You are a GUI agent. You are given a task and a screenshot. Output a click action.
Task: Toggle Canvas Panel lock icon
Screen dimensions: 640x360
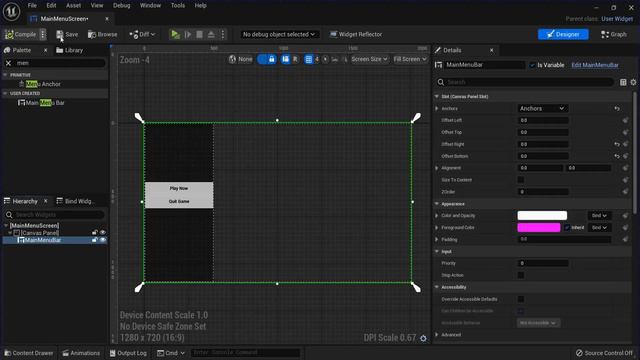[x=95, y=233]
